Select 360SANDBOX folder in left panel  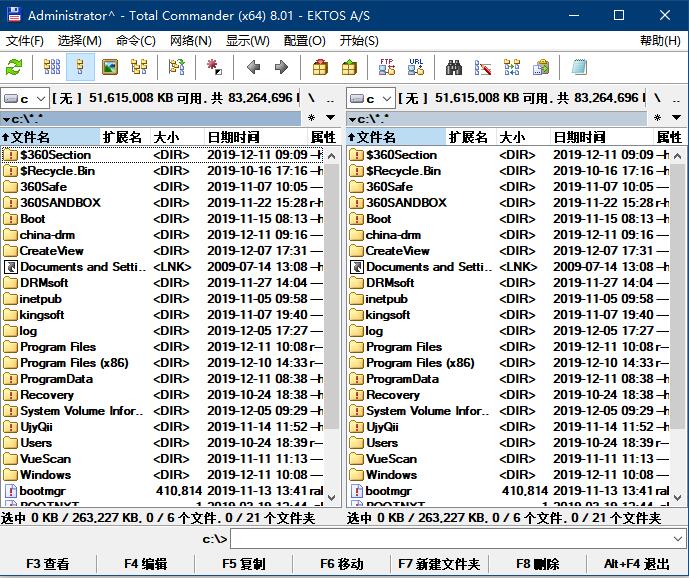(163, 203)
